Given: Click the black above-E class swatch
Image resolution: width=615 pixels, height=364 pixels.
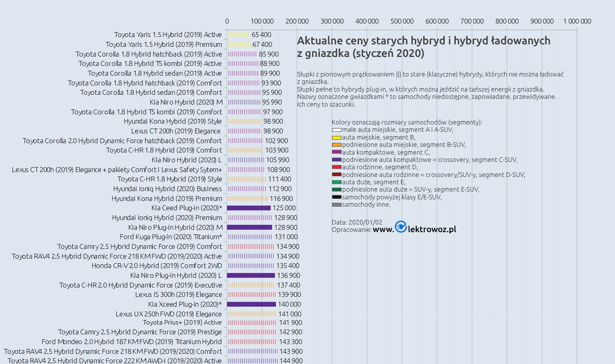Looking at the screenshot, I should tap(337, 197).
